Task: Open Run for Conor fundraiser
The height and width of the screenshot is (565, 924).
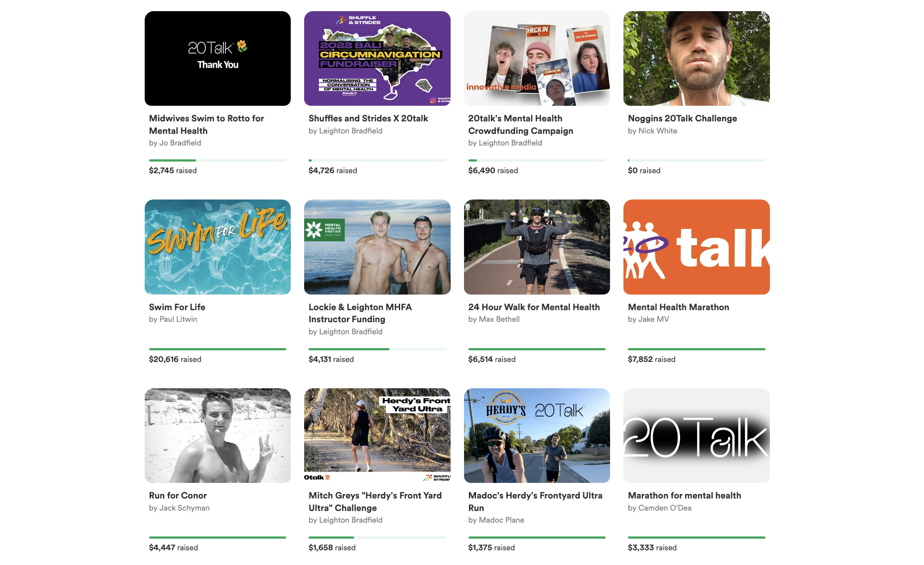Action: point(178,495)
